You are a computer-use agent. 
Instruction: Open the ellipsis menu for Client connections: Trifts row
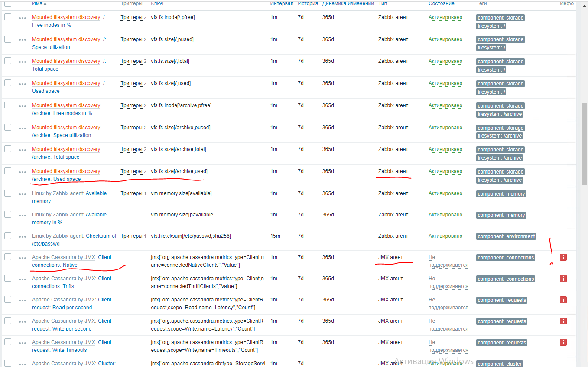coord(23,279)
